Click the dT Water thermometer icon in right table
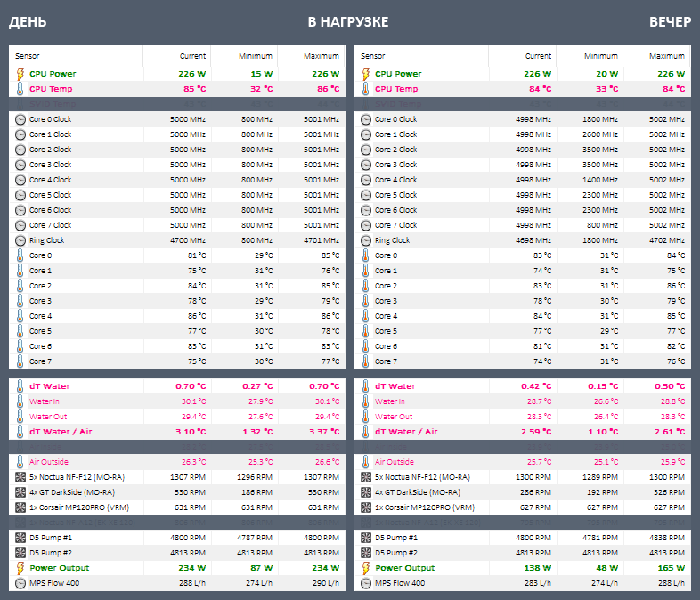This screenshot has height=600, width=700. tap(365, 386)
